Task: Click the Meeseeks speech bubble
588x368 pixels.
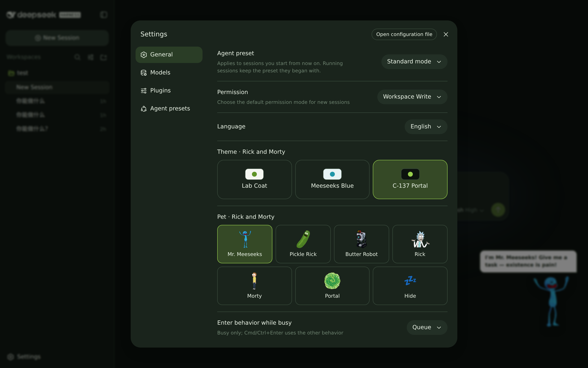Action: pos(528,261)
